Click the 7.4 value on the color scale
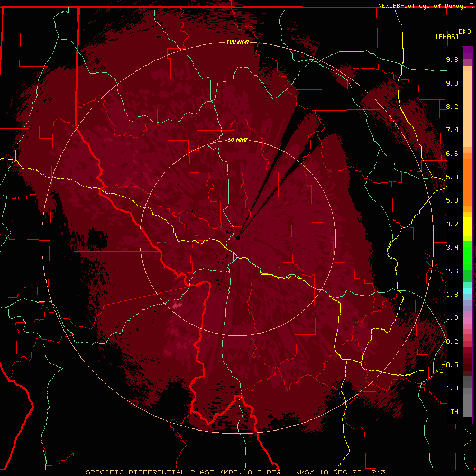 point(452,130)
